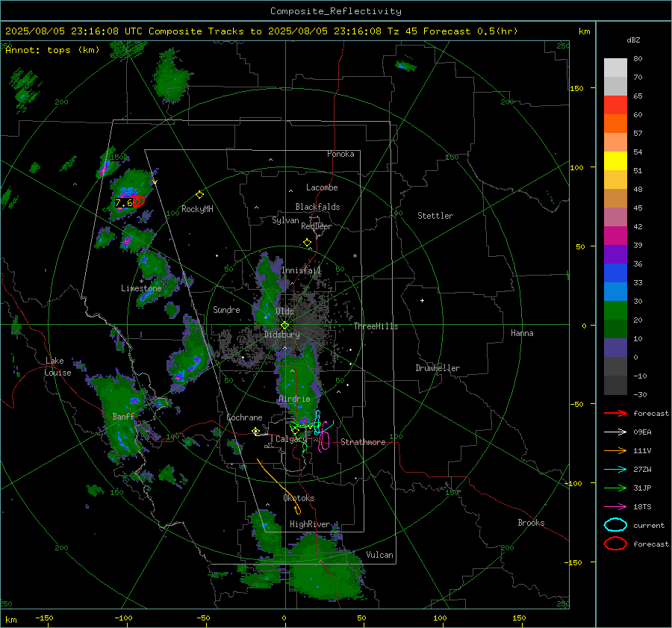Click the 'Annot: tops (km)' label
Viewport: 672px width, 628px height.
[x=52, y=50]
